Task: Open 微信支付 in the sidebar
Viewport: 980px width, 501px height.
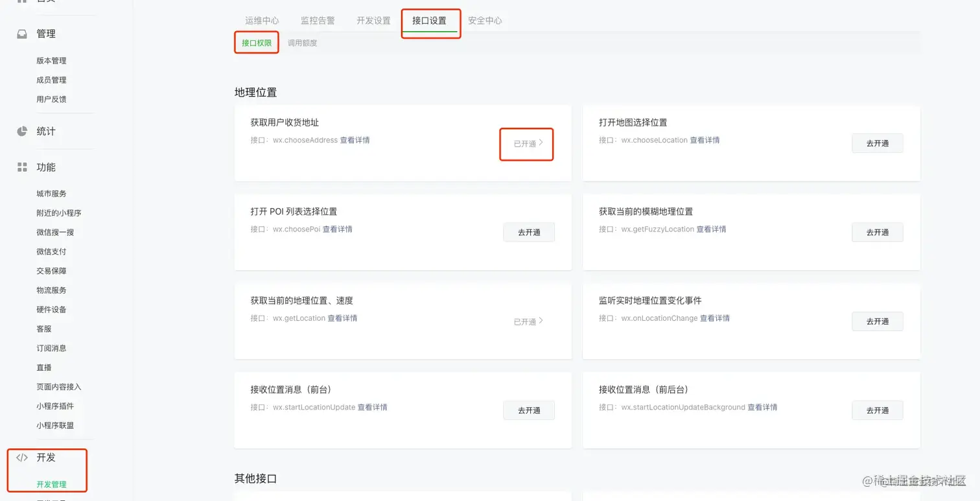Action: (x=51, y=251)
